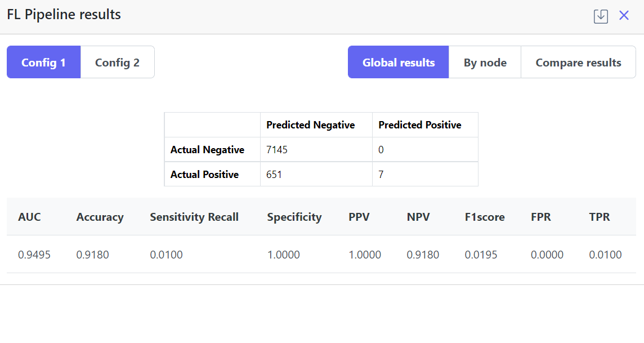Click the false negatives cell 651
This screenshot has width=644, height=343.
(274, 175)
